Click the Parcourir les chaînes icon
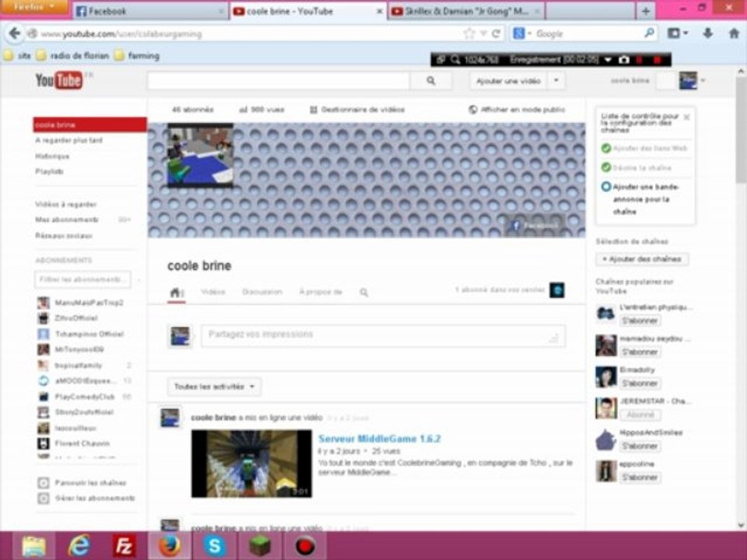The image size is (747, 560). [44, 483]
